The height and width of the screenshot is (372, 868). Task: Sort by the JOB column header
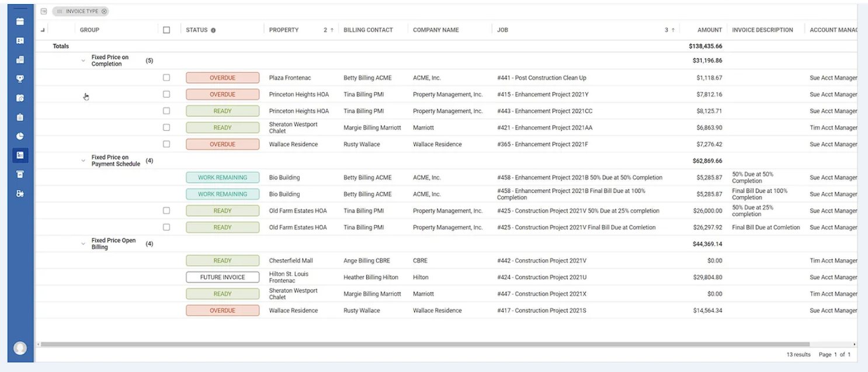click(502, 30)
